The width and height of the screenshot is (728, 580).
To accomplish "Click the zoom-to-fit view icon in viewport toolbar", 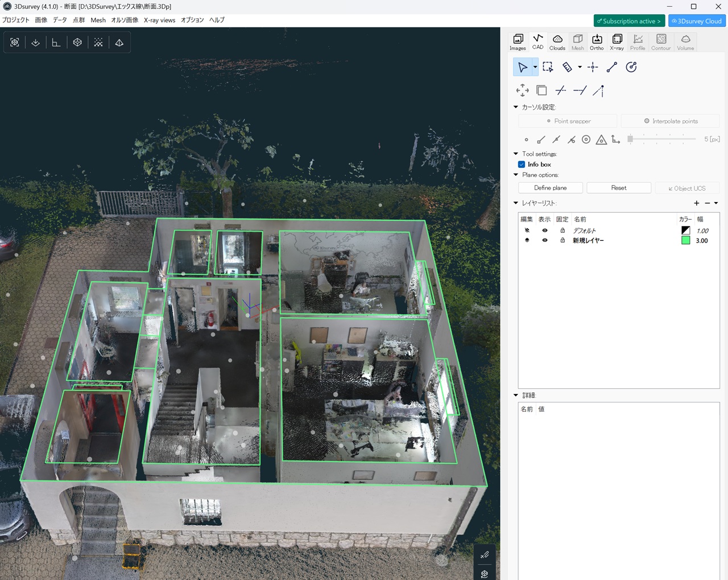I will coord(15,43).
